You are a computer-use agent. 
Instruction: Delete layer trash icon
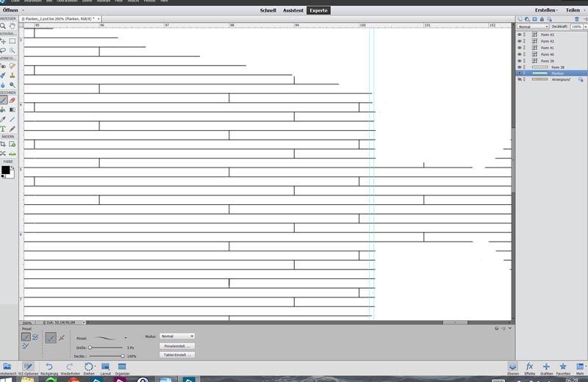(577, 19)
